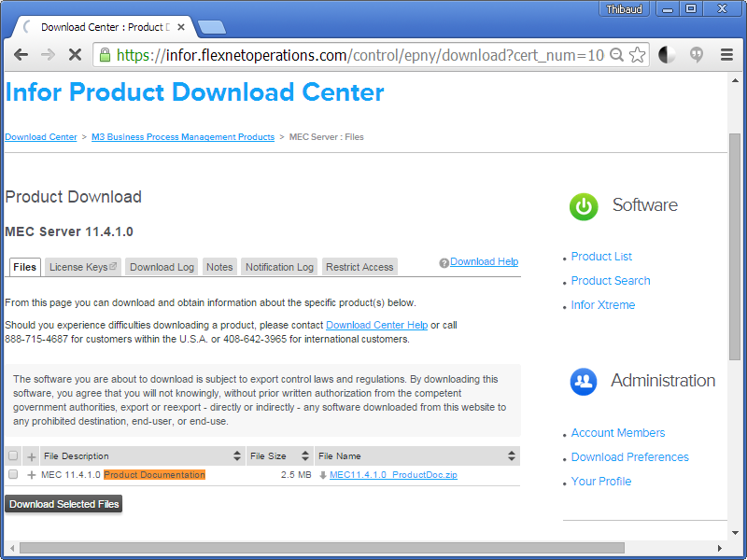Click the zoom magnifier icon in address bar
This screenshot has width=747, height=560.
(616, 55)
